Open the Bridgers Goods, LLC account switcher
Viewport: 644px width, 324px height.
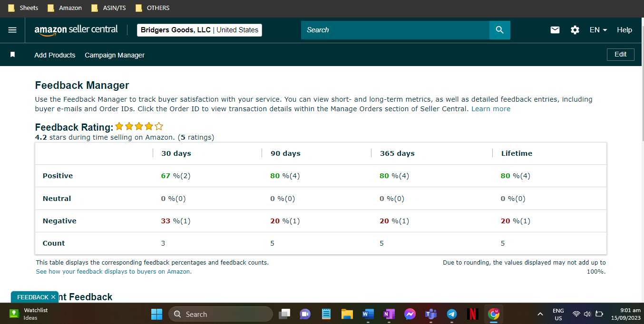pyautogui.click(x=199, y=30)
